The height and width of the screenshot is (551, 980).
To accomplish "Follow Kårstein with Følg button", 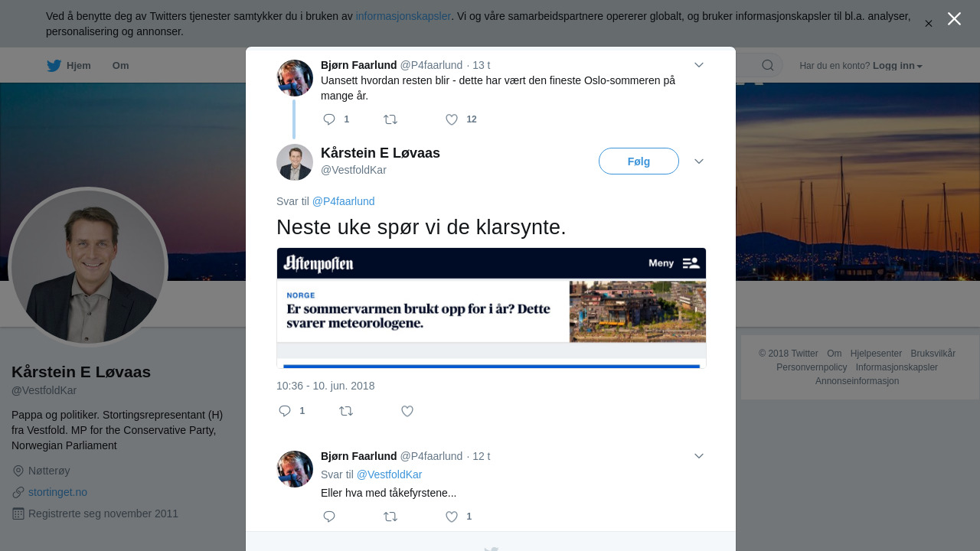I will [639, 161].
